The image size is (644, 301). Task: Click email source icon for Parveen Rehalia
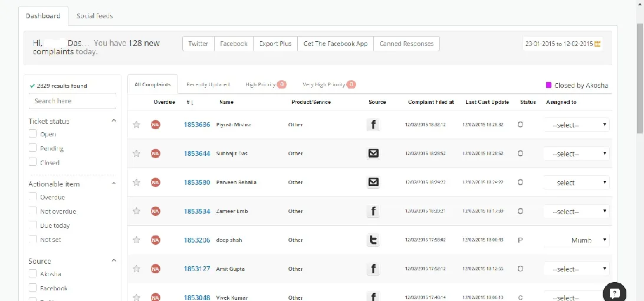(x=373, y=182)
